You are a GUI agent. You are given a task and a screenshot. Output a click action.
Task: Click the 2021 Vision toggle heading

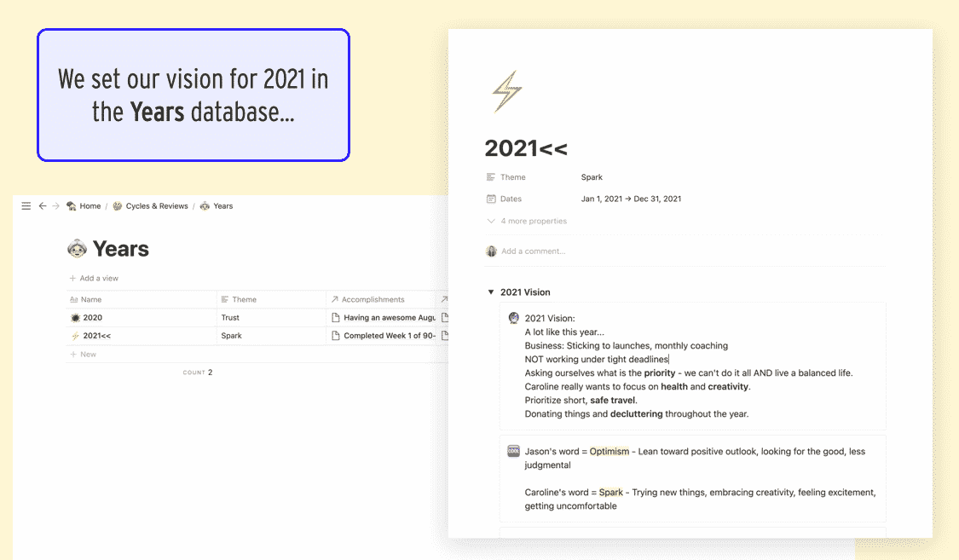pyautogui.click(x=525, y=292)
